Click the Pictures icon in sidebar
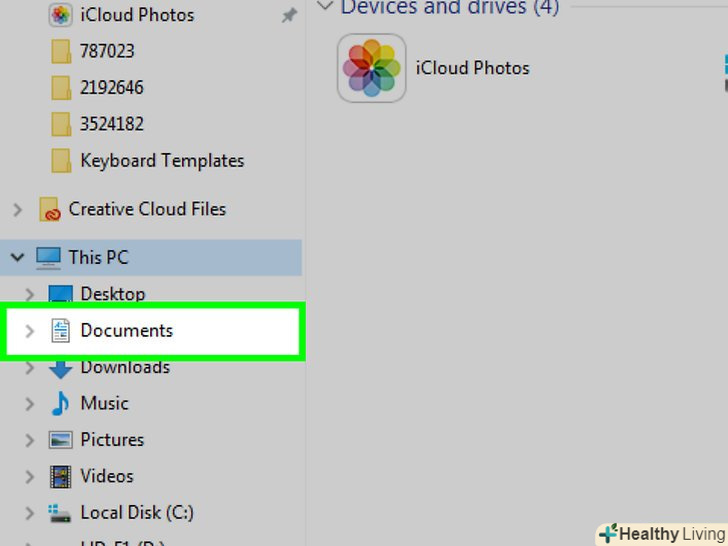728x546 pixels. (61, 440)
